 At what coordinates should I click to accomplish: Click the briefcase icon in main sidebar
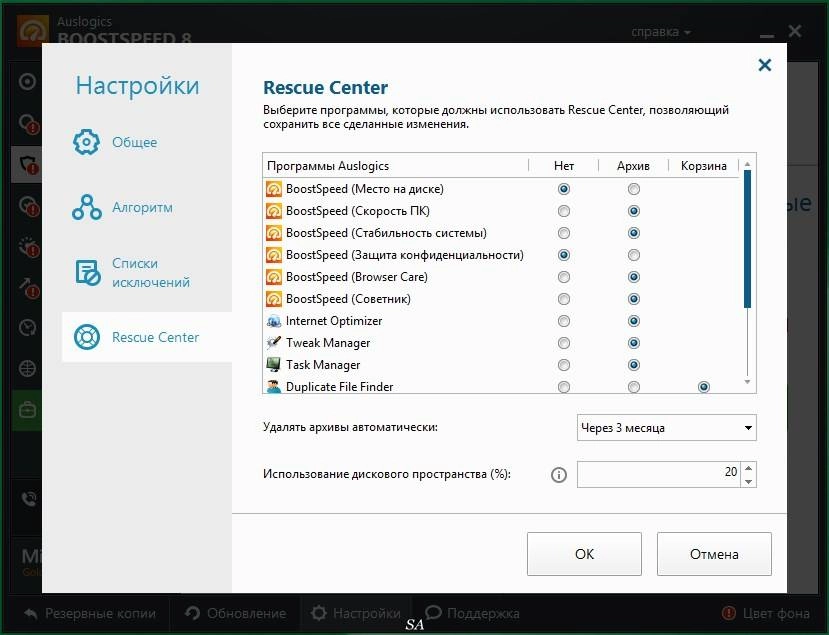click(x=27, y=410)
